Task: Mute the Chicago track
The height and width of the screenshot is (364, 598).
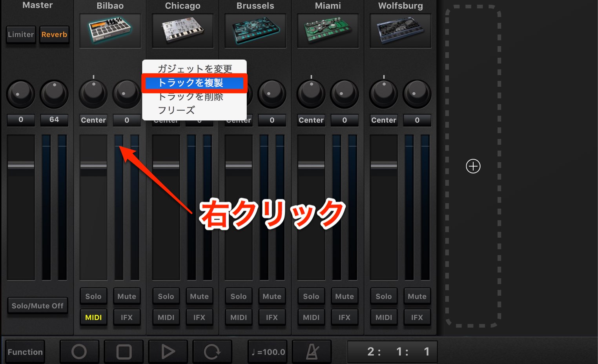Action: [199, 297]
